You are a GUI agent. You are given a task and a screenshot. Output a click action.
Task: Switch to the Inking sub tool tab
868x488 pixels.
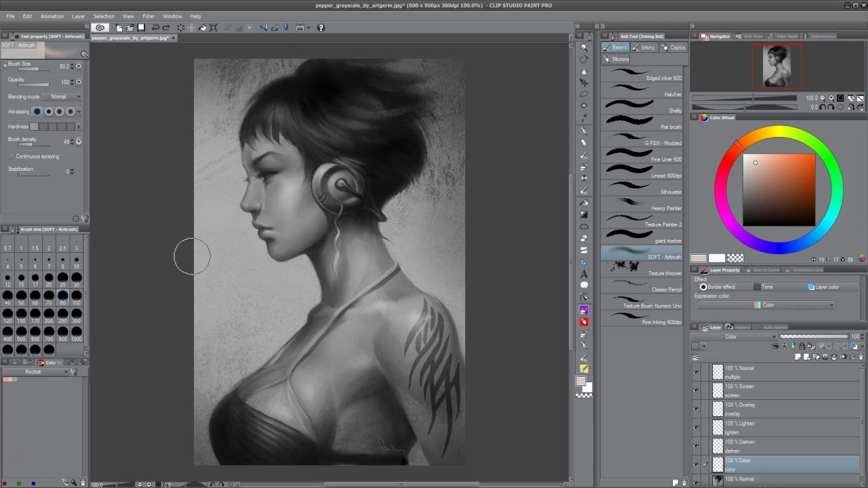point(644,47)
